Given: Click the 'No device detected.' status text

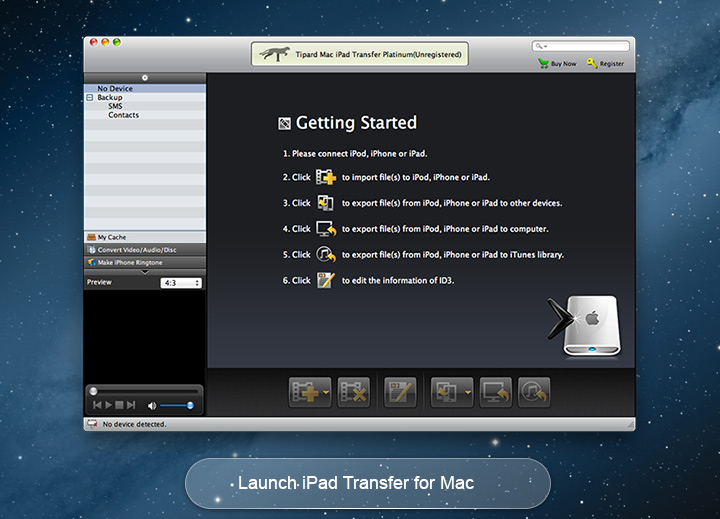Looking at the screenshot, I should (x=135, y=424).
